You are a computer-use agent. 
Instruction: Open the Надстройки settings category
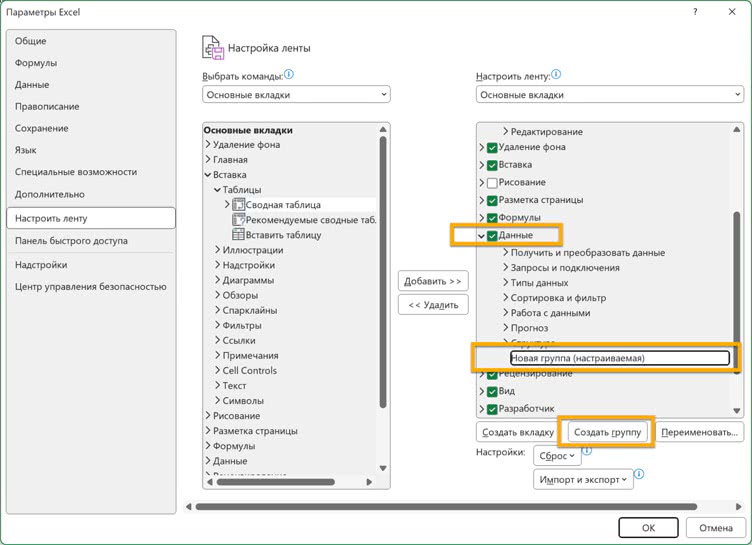pyautogui.click(x=91, y=265)
